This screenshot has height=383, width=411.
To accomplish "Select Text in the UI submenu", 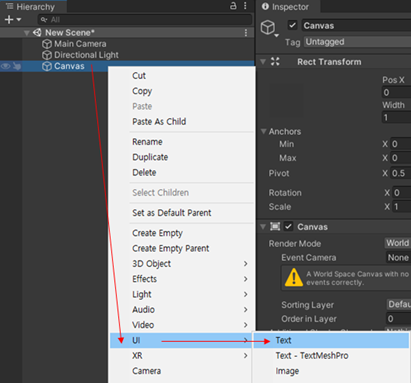I will tap(331, 340).
